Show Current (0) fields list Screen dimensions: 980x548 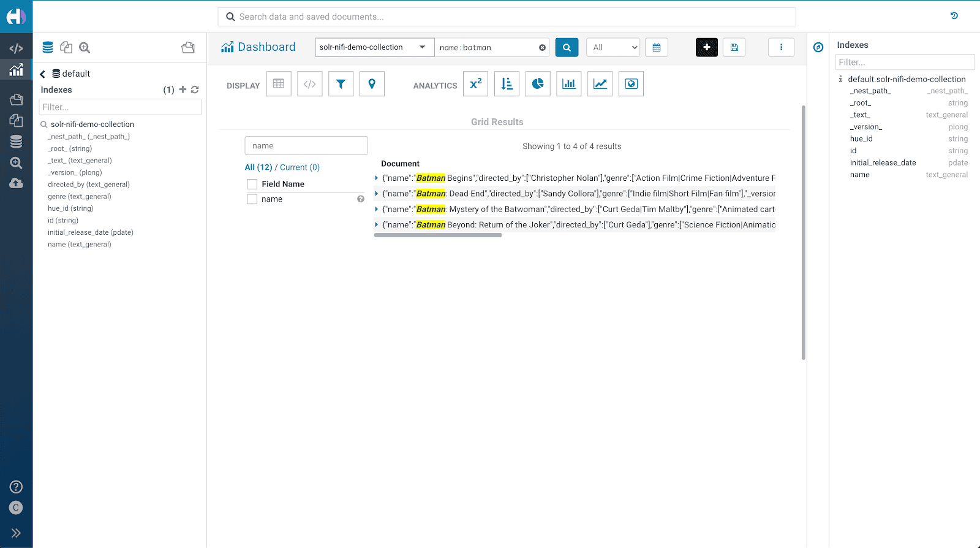click(x=300, y=167)
